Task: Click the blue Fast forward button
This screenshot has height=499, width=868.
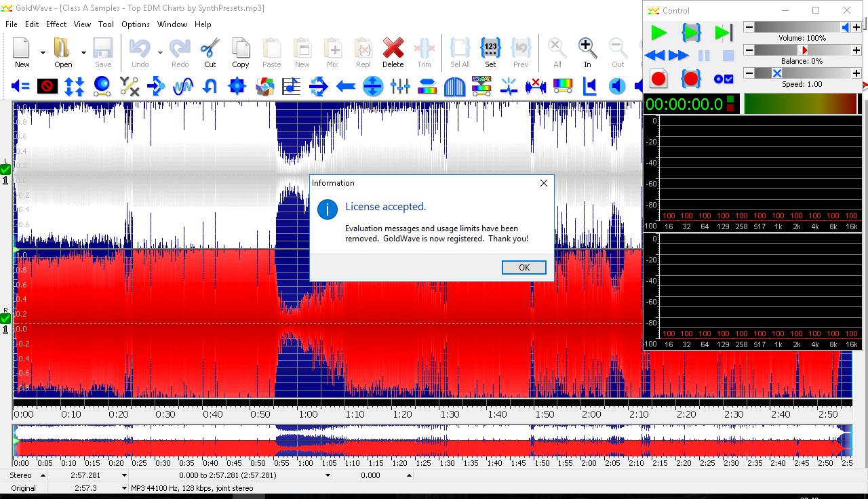Action: pos(679,56)
